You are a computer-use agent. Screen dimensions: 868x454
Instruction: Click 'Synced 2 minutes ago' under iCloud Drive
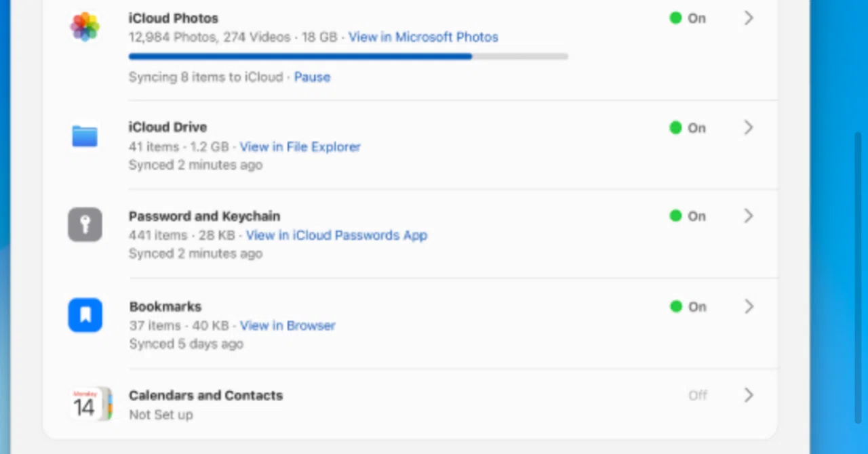[x=195, y=165]
